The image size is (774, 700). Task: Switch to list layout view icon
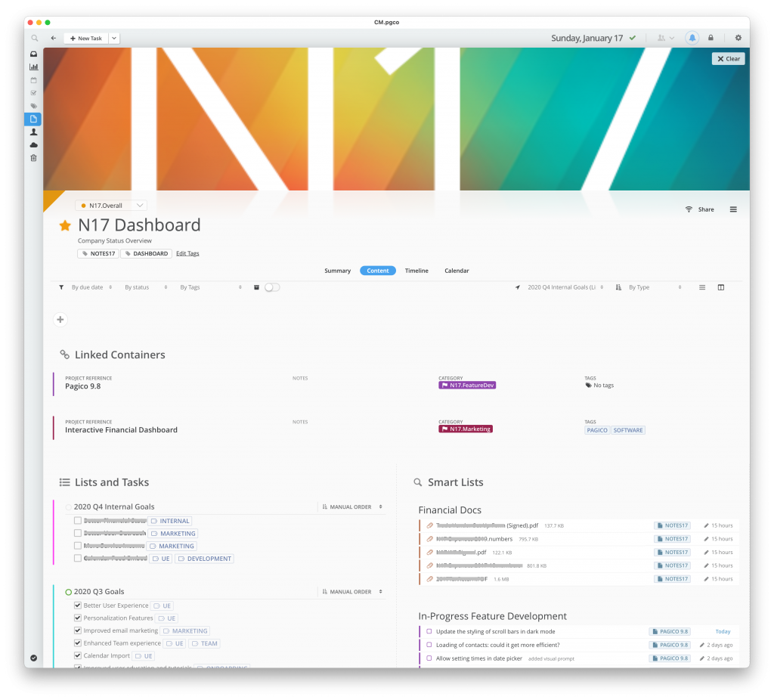(702, 287)
